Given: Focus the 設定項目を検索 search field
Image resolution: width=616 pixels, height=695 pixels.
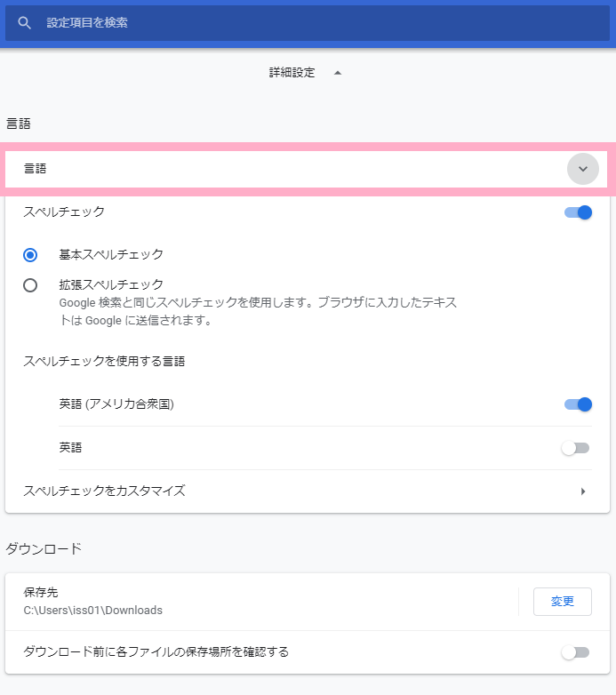Looking at the screenshot, I should coord(308,22).
